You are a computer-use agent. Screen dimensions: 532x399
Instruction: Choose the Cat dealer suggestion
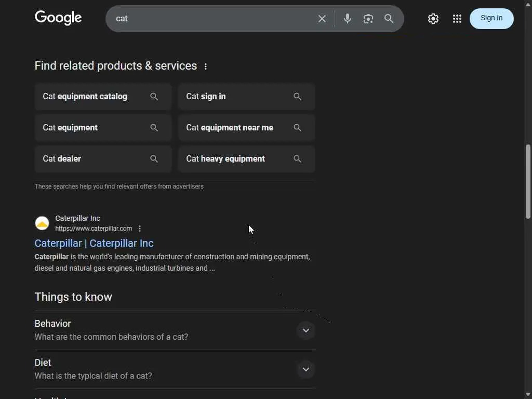pyautogui.click(x=103, y=159)
